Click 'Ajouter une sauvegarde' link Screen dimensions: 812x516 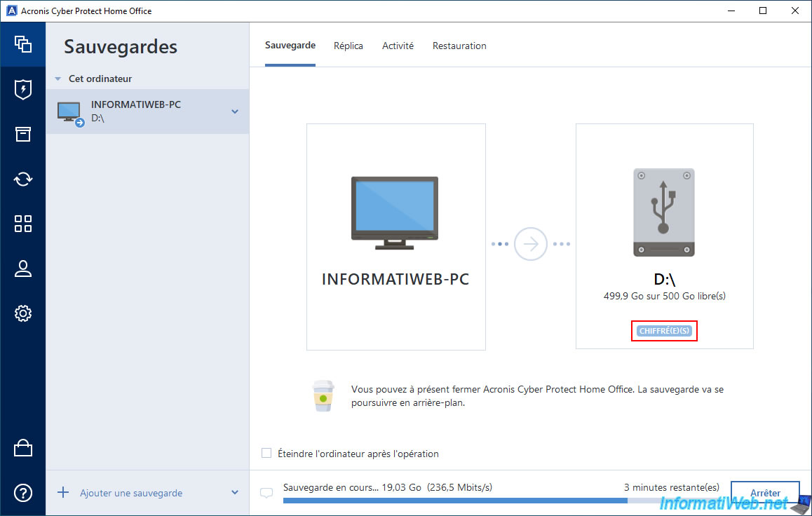point(131,494)
